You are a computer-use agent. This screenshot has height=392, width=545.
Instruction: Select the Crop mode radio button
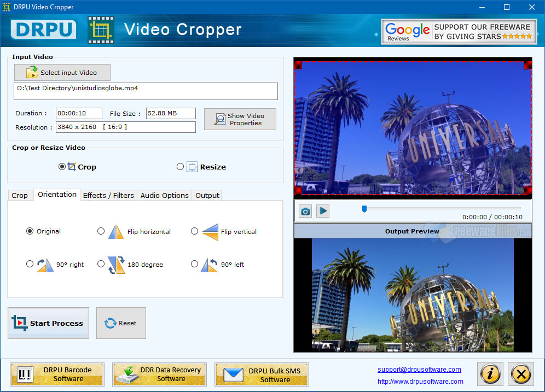click(x=62, y=167)
